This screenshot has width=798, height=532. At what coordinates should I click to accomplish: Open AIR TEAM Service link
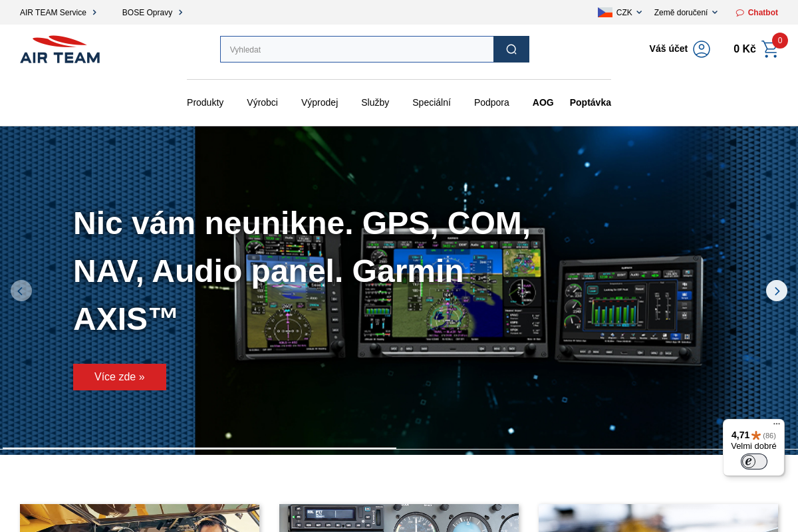point(59,12)
